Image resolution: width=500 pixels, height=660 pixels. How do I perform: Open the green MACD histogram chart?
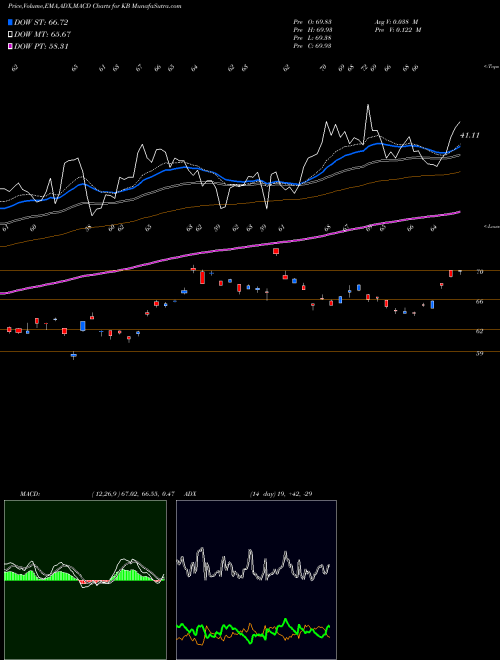pos(85,580)
